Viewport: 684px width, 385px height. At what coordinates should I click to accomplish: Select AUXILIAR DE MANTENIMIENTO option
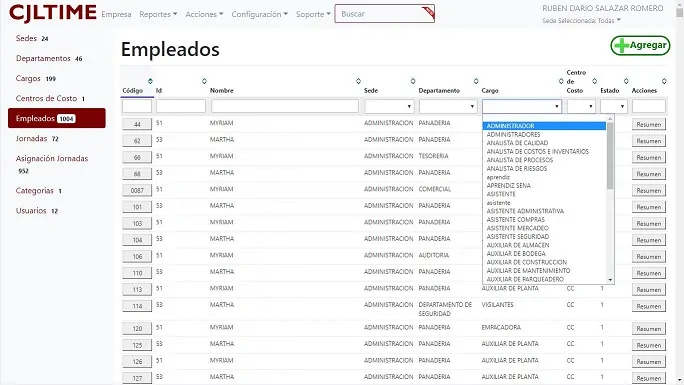click(x=544, y=271)
